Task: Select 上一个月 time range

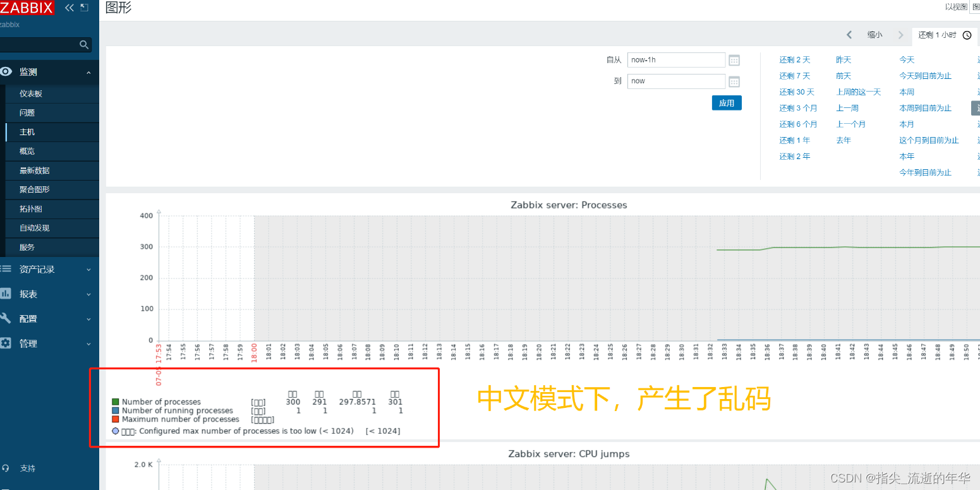Action: (851, 124)
